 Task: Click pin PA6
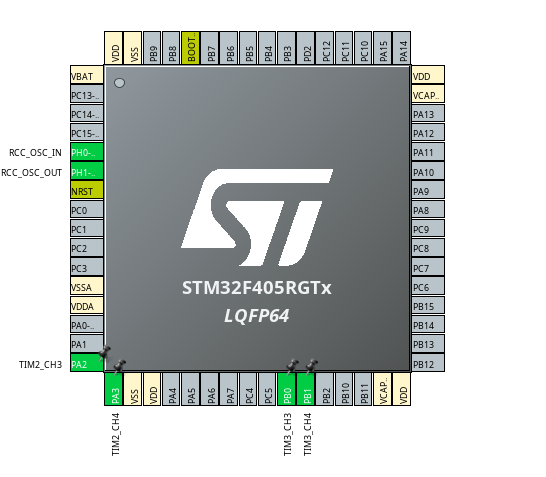point(210,389)
